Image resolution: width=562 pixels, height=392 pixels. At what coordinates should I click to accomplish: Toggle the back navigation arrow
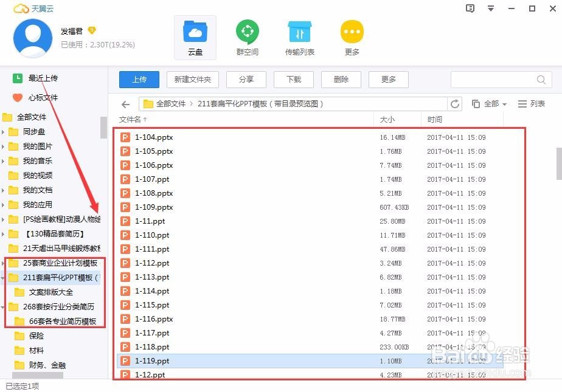coord(125,103)
